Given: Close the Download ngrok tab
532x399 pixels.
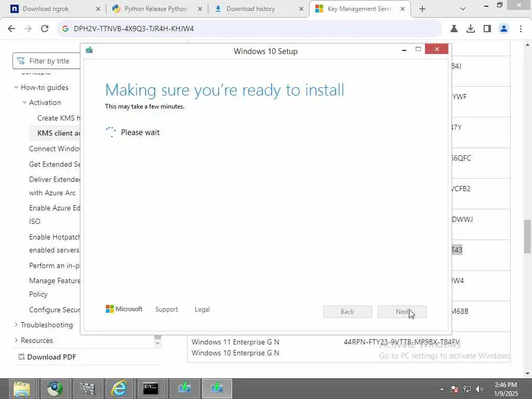Looking at the screenshot, I should tap(98, 9).
